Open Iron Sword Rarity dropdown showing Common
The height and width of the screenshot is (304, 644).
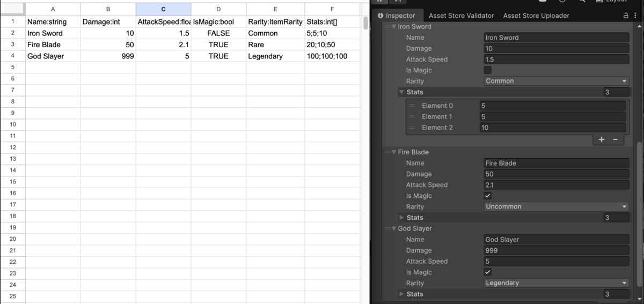(556, 81)
